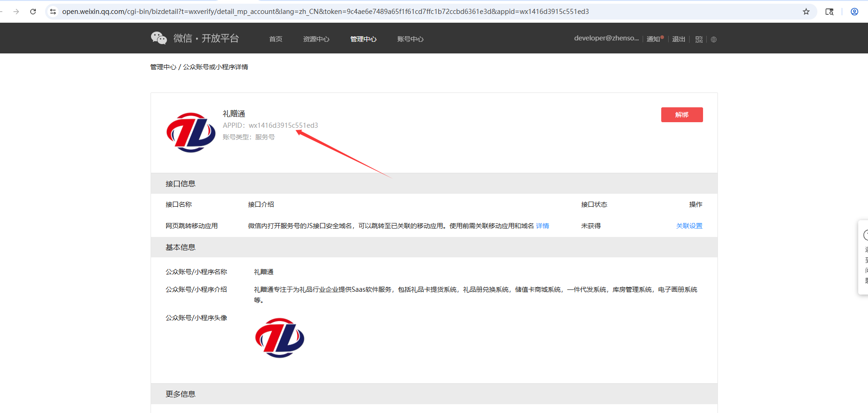Image resolution: width=868 pixels, height=413 pixels.
Task: Click the 基本信息 section header
Action: point(434,247)
